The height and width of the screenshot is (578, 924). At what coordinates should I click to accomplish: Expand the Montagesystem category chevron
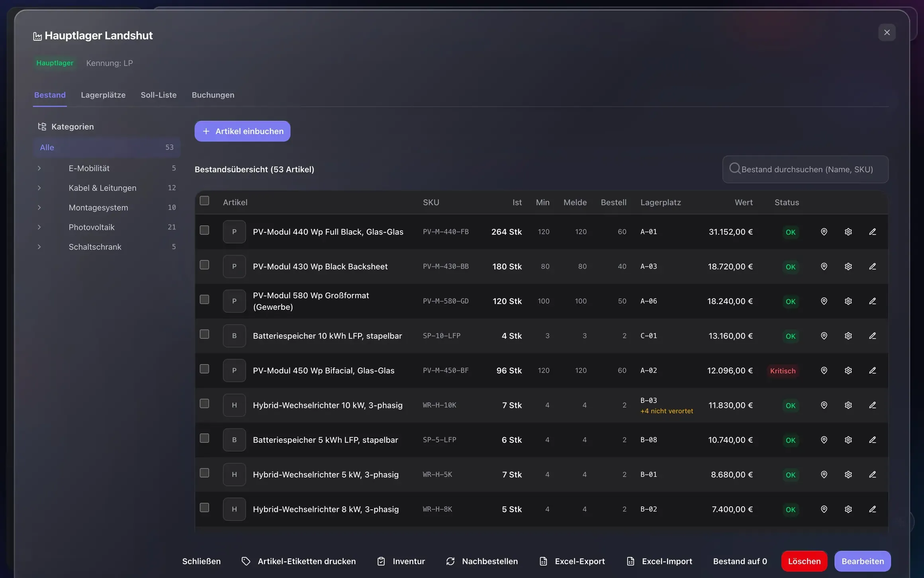(39, 207)
